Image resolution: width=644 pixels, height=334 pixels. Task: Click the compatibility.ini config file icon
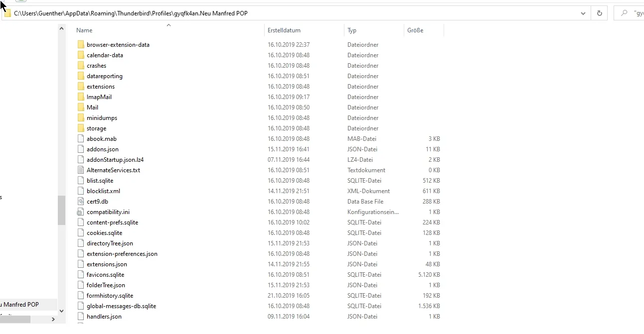coord(81,212)
